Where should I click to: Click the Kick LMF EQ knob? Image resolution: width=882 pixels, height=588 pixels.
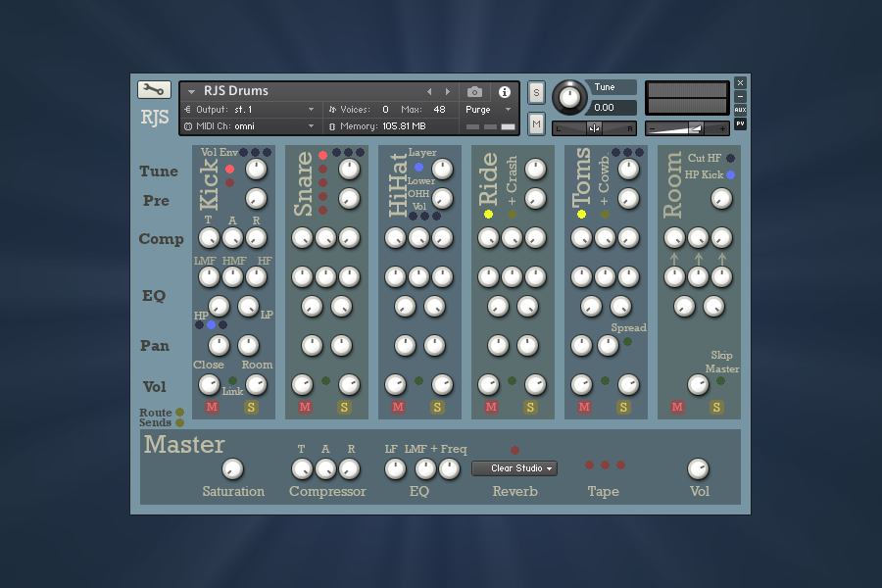click(209, 276)
